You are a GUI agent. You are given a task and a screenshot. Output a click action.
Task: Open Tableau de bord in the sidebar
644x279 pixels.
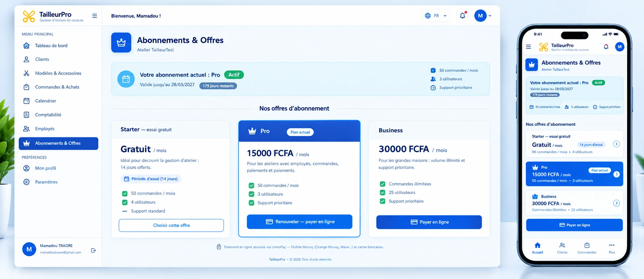[58, 46]
